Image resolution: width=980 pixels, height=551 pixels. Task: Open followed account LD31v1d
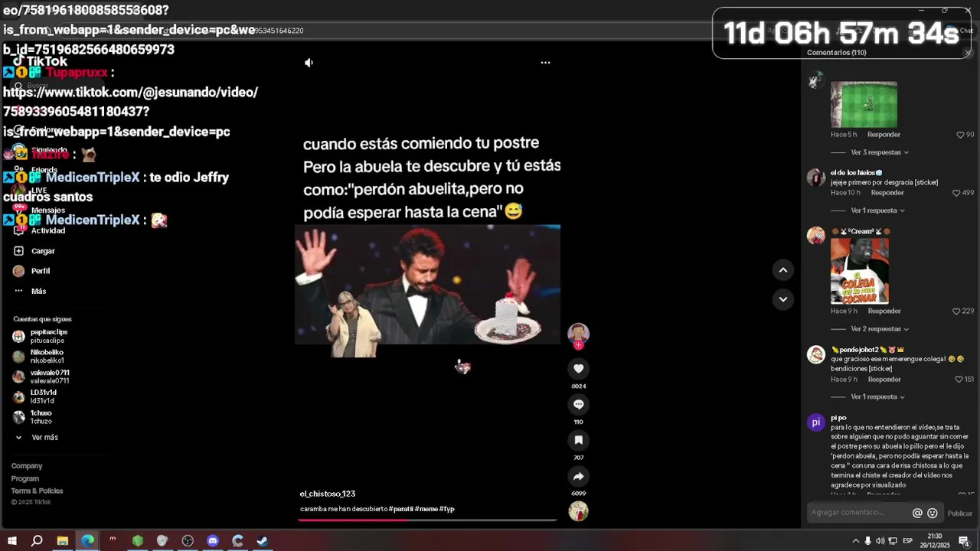[35, 396]
